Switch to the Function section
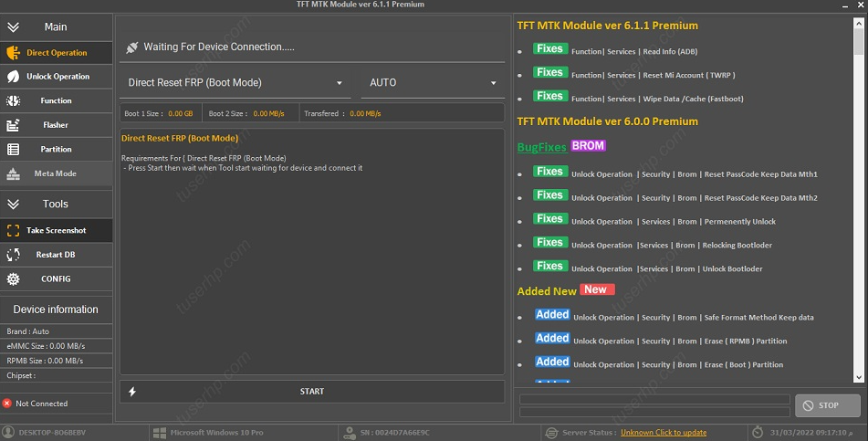 click(x=56, y=100)
